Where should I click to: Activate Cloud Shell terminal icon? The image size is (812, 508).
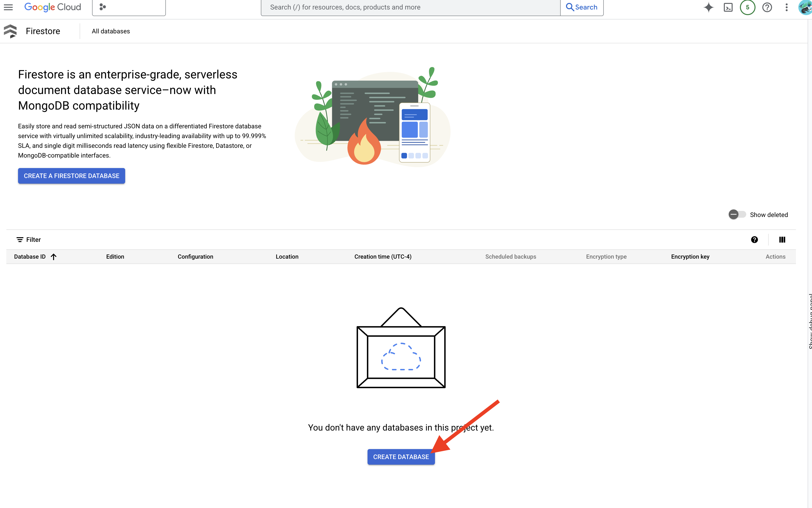point(728,7)
